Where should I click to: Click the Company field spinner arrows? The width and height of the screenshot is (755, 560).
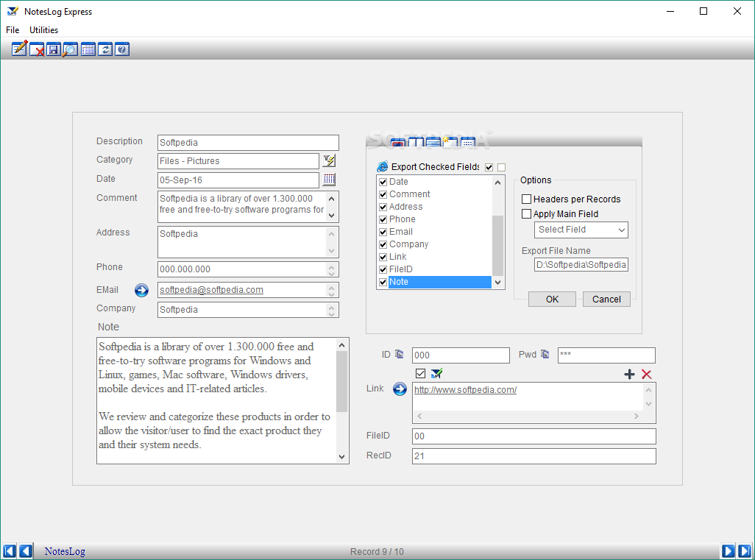[331, 310]
